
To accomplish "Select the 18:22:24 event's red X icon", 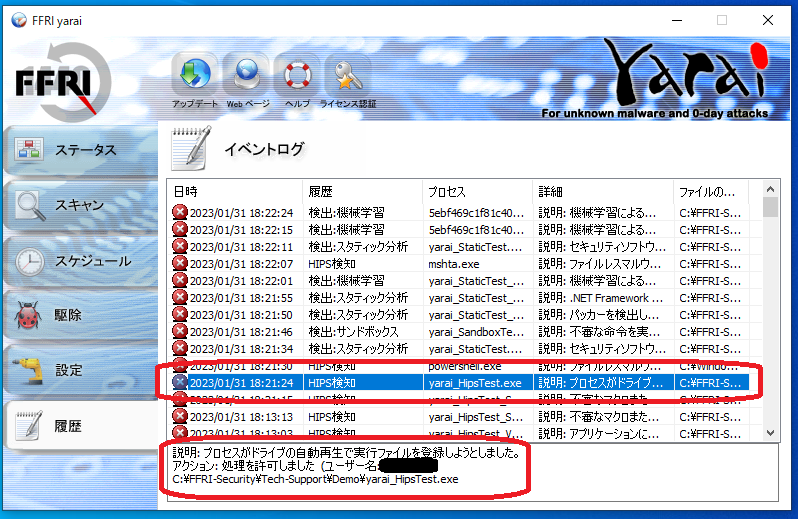I will 180,212.
